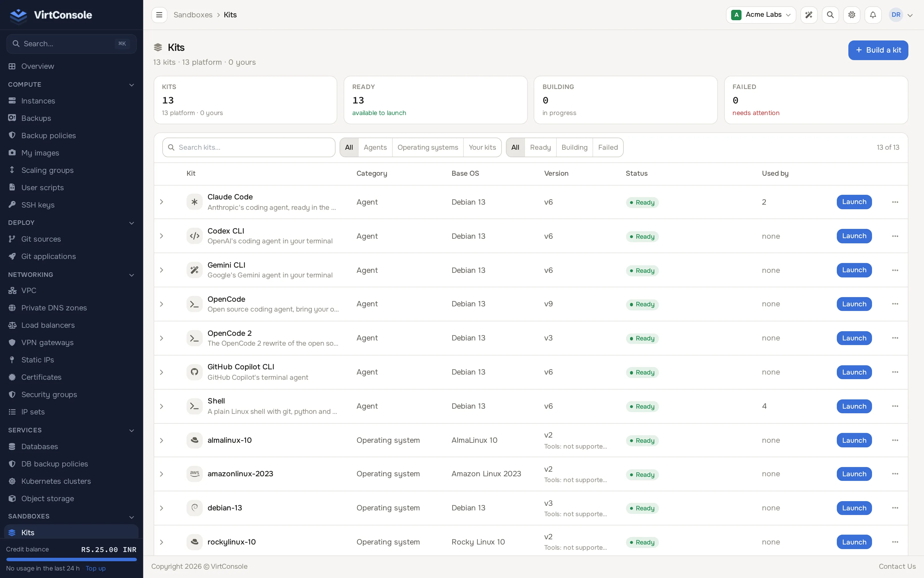Expand the almalinux-10 kit row
Viewport: 924px width, 578px height.
[x=161, y=440]
